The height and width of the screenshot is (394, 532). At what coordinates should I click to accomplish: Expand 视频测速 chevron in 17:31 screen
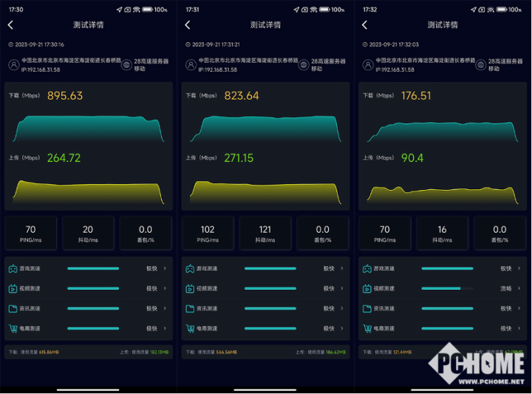pos(342,288)
